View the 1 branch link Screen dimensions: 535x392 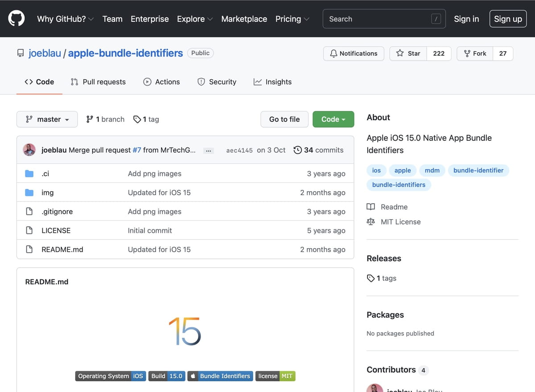(105, 119)
